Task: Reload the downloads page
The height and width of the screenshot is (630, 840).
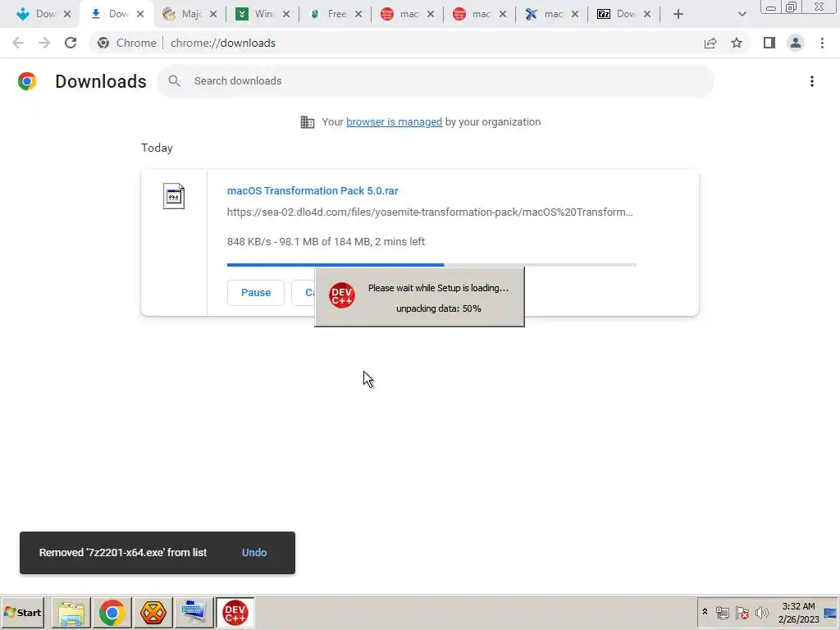Action: tap(71, 43)
